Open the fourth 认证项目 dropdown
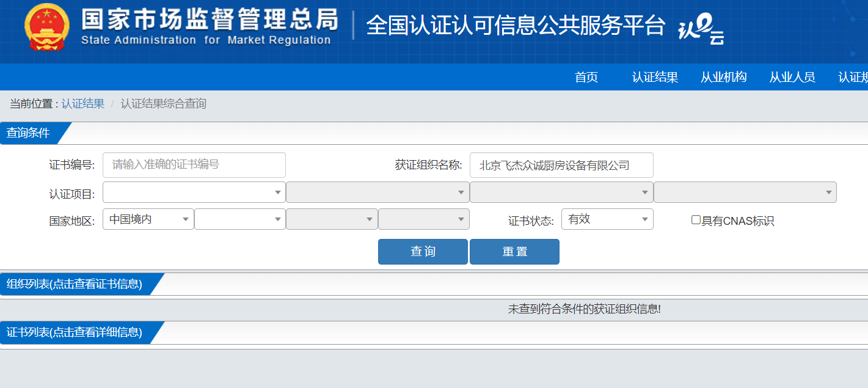 (745, 192)
